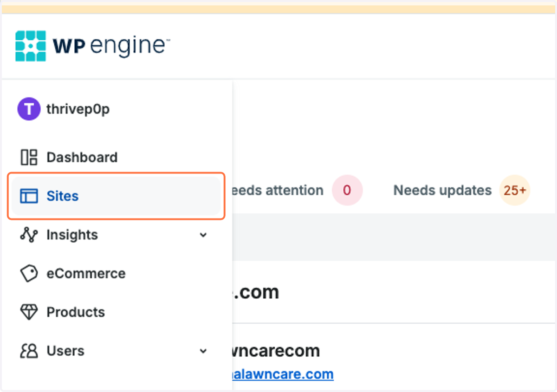557x392 pixels.
Task: Expand the Insights submenu chevron
Action: click(x=203, y=235)
